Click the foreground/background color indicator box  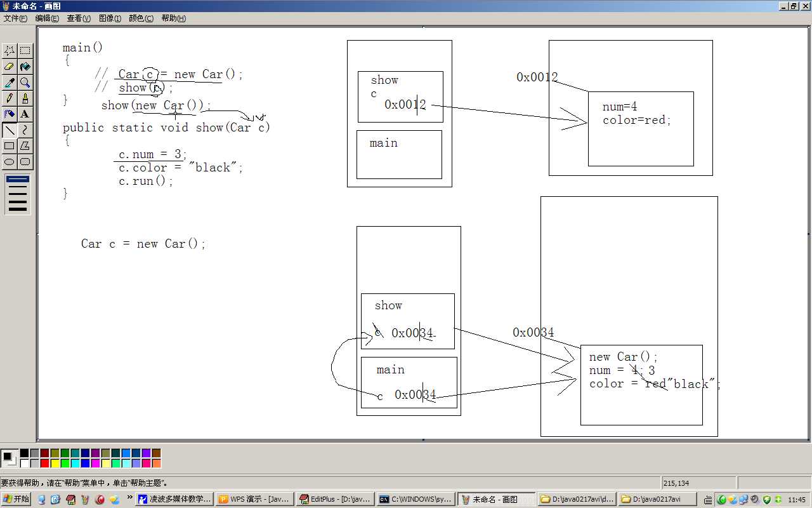pos(10,458)
